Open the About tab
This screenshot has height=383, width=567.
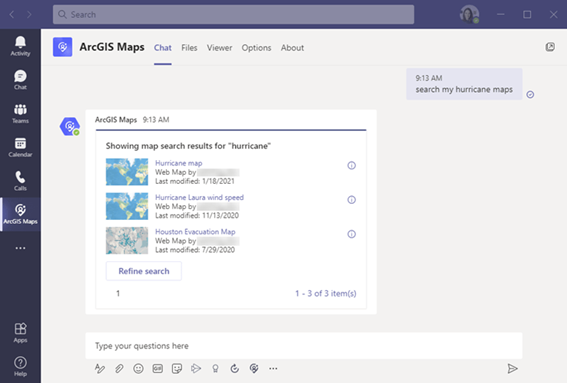tap(292, 48)
